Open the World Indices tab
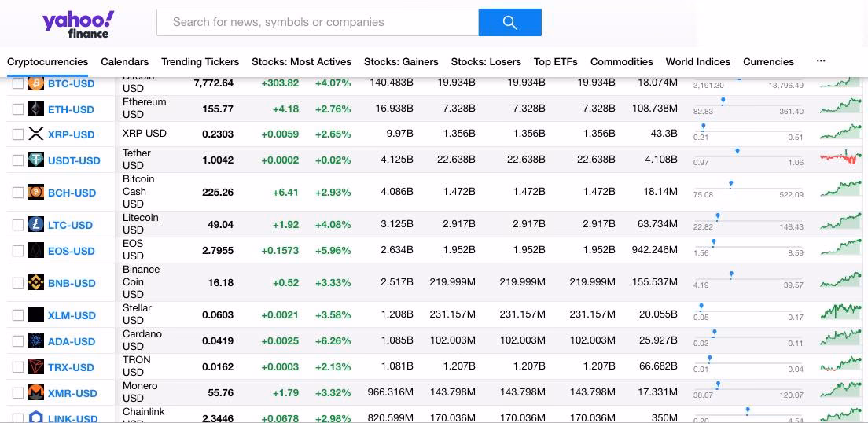Viewport: 868px width, 423px height. 698,62
